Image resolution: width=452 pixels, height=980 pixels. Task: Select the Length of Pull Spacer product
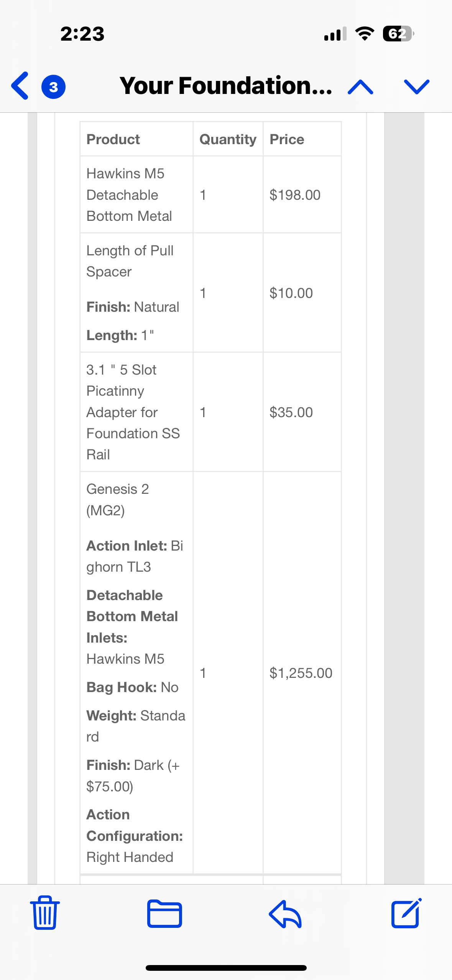(130, 261)
